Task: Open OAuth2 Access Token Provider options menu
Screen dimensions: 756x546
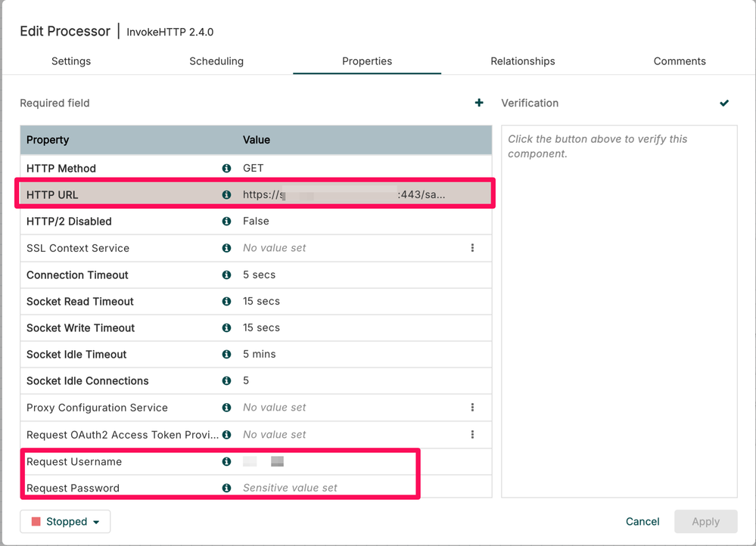Action: pyautogui.click(x=472, y=434)
